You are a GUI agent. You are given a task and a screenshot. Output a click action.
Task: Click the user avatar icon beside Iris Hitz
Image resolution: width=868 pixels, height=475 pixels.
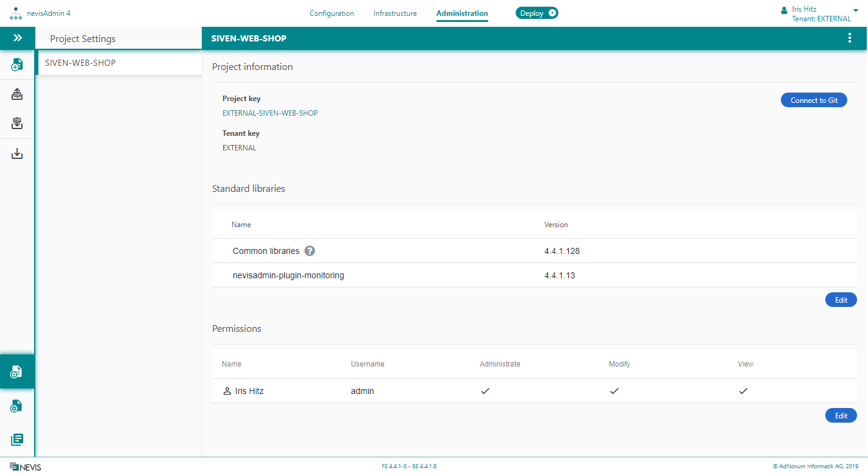coord(784,10)
